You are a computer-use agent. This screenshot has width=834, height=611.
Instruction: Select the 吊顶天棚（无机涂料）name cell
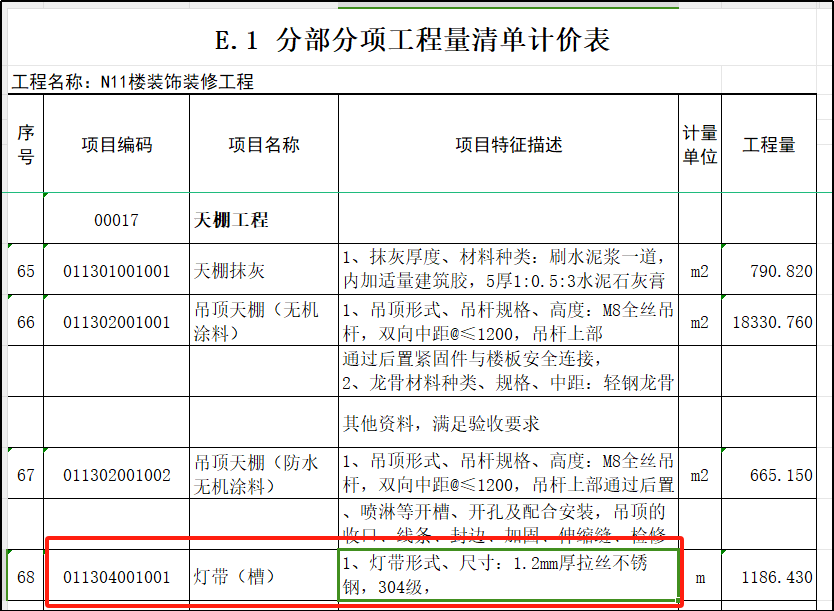263,322
